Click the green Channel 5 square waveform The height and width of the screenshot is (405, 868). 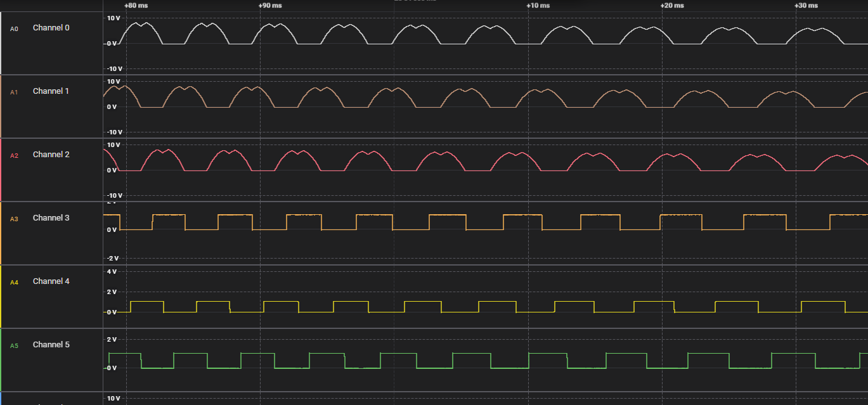point(485,361)
